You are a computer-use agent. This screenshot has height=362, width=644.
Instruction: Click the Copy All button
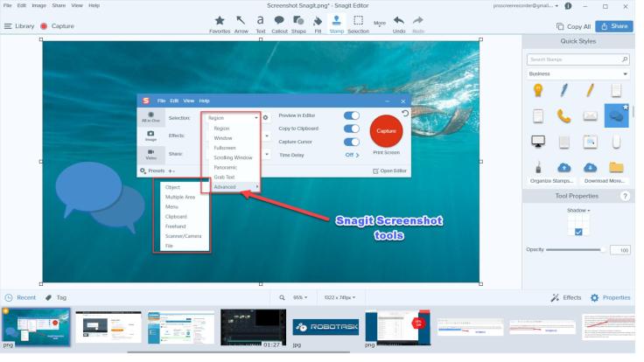573,26
